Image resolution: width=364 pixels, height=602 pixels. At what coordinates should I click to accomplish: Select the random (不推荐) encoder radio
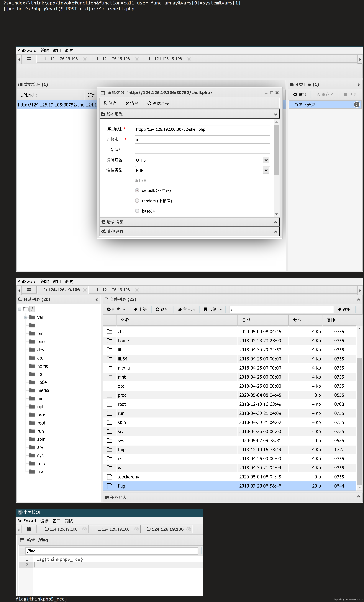pos(137,201)
